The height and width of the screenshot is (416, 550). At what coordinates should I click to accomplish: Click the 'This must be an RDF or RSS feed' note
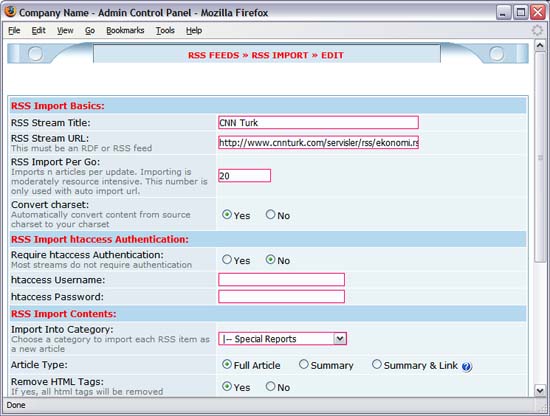coord(81,148)
